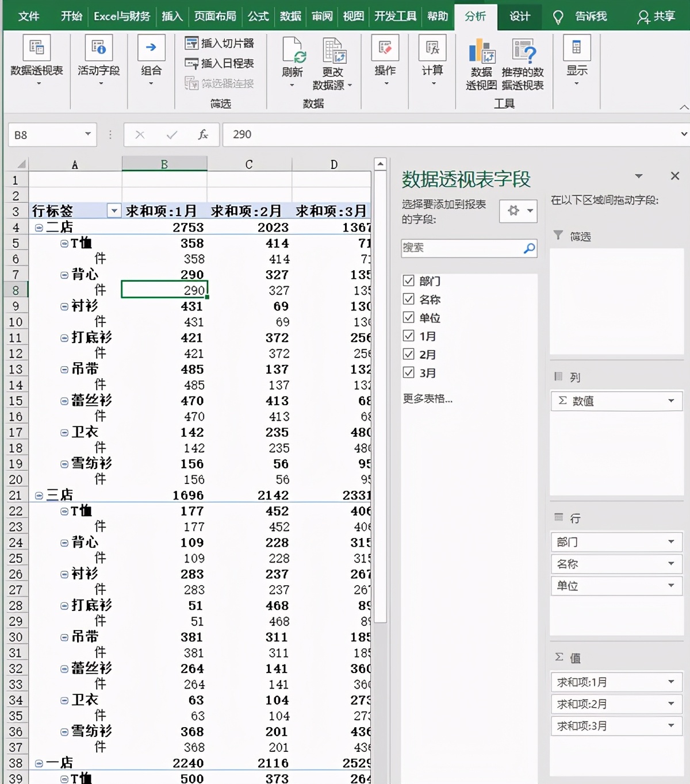Expand the formula bar with its arrow
This screenshot has height=784, width=690.
(x=684, y=134)
